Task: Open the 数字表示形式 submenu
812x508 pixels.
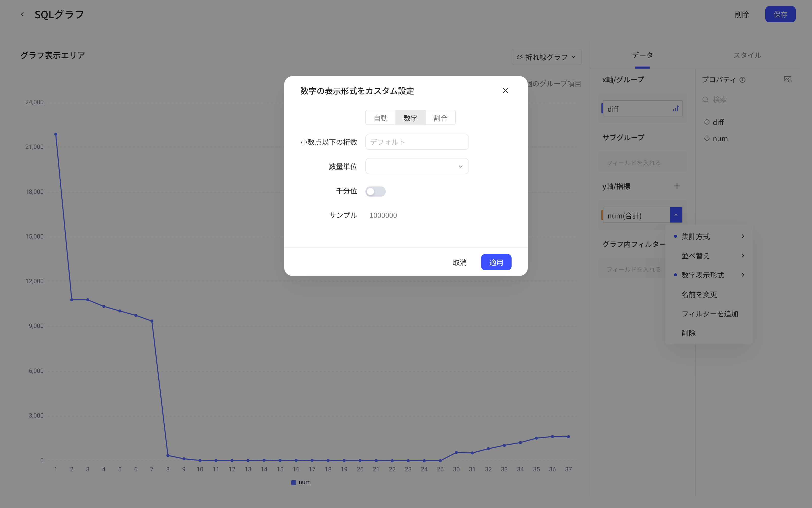Action: click(709, 275)
